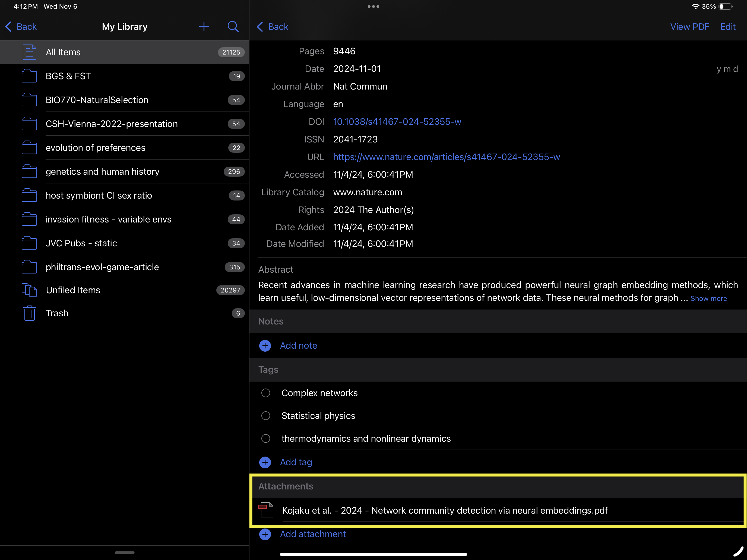The image size is (747, 560).
Task: Tap the plus icon in My Library header
Action: 204,27
